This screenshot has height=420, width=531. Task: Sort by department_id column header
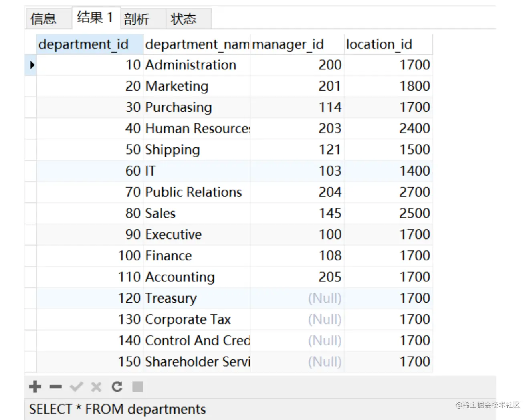point(84,44)
